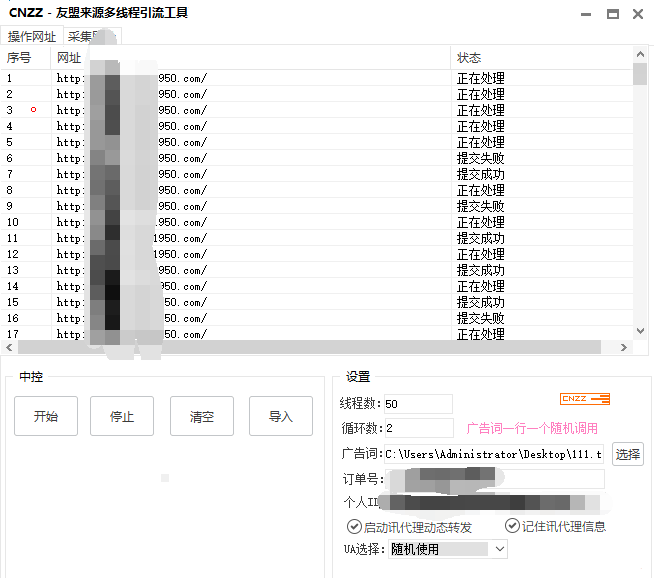Open the UA选择 随机使用 dropdown
This screenshot has width=654, height=578.
pyautogui.click(x=448, y=549)
